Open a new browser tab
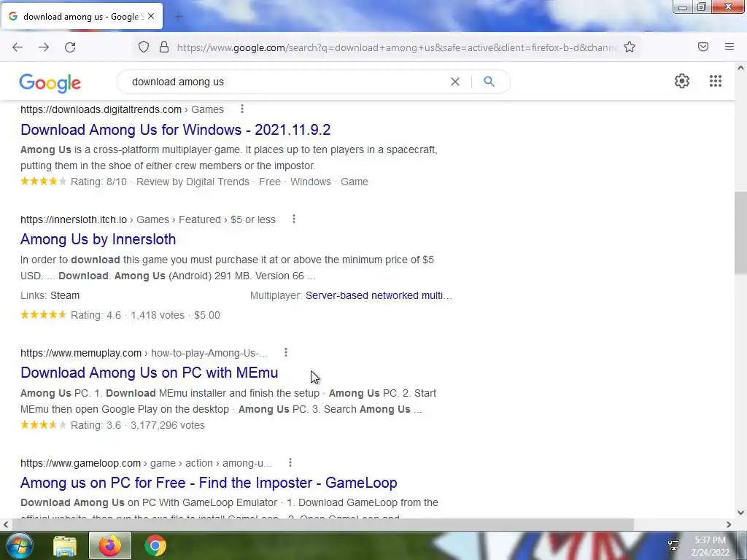The height and width of the screenshot is (560, 747). point(179,17)
